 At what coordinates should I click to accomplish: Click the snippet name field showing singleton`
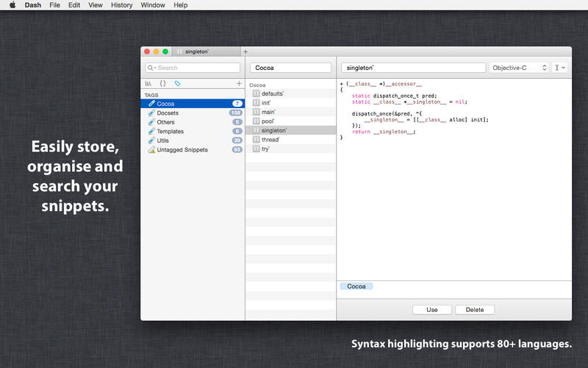(x=413, y=68)
